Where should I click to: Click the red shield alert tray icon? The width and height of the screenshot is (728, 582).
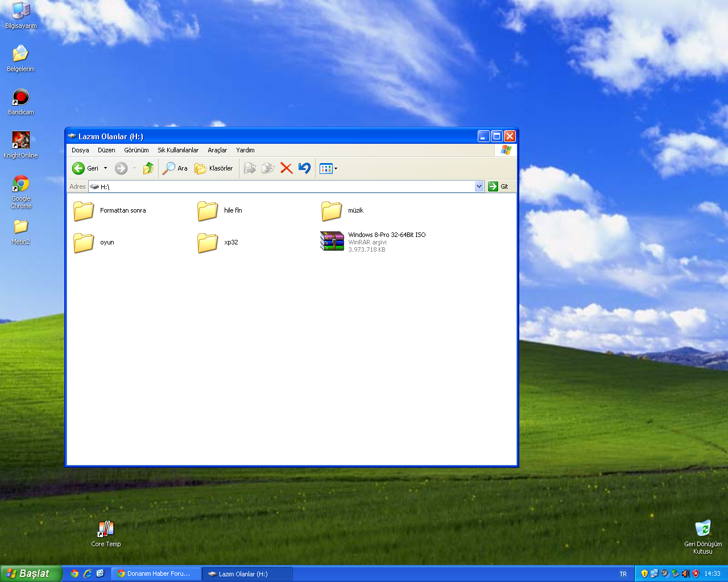click(x=696, y=573)
